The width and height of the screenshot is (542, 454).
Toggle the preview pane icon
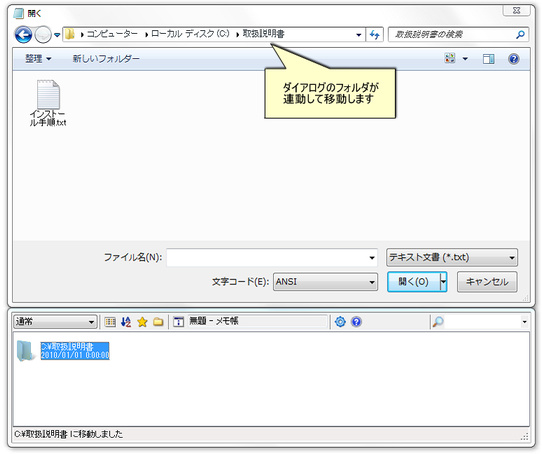tap(488, 59)
